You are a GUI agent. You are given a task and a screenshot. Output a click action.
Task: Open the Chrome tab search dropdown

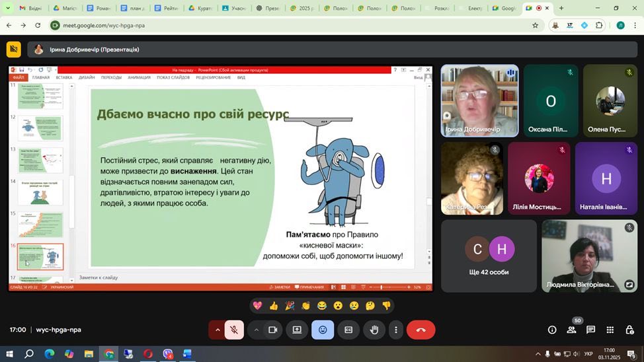pos(7,8)
